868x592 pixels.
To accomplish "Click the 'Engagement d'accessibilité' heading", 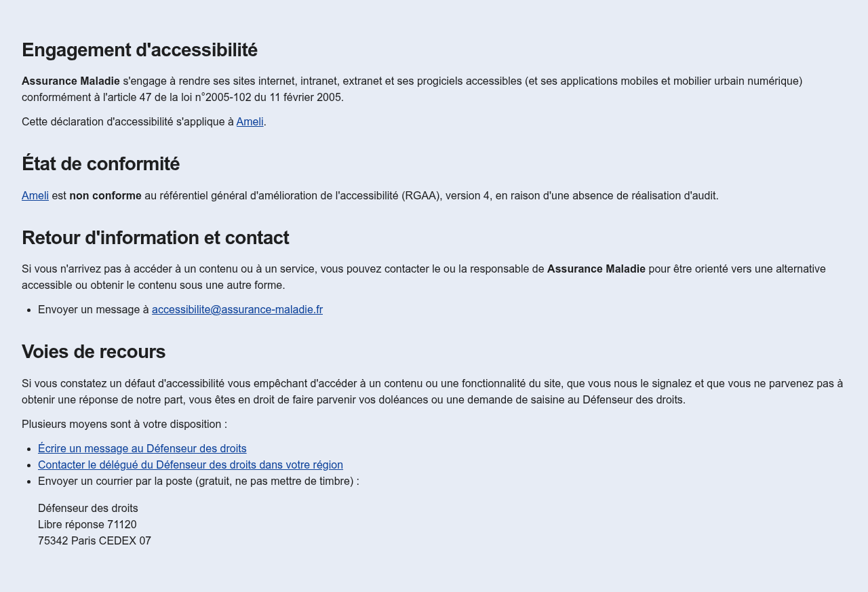I will 140,50.
